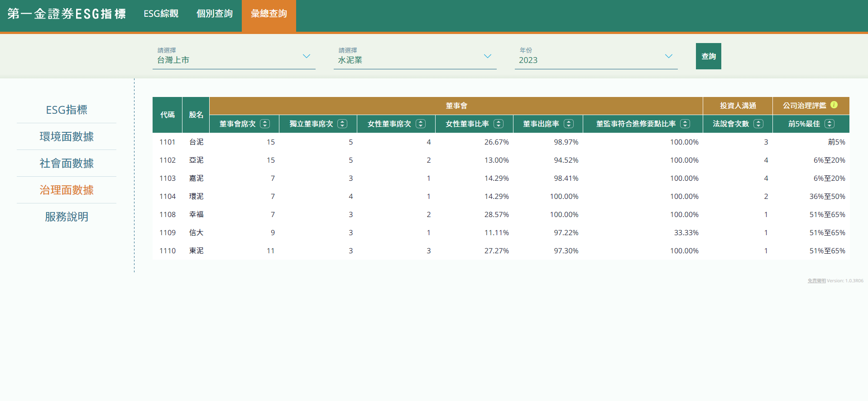The height and width of the screenshot is (401, 868).
Task: Open the 台灣上市 market dropdown
Action: (234, 57)
